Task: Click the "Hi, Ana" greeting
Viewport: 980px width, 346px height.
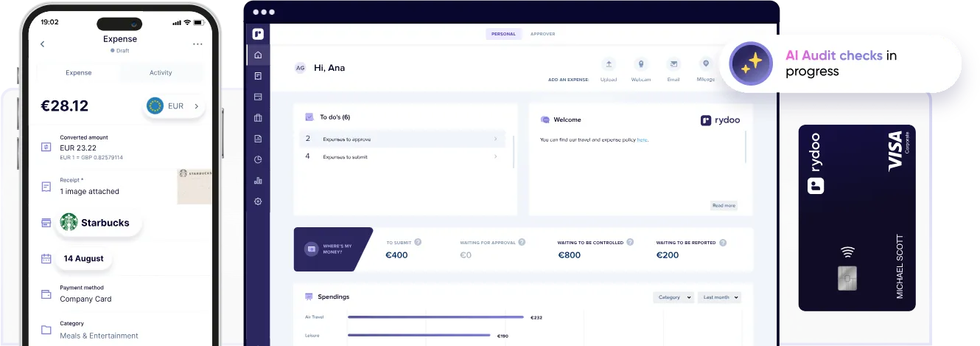Action: 329,68
